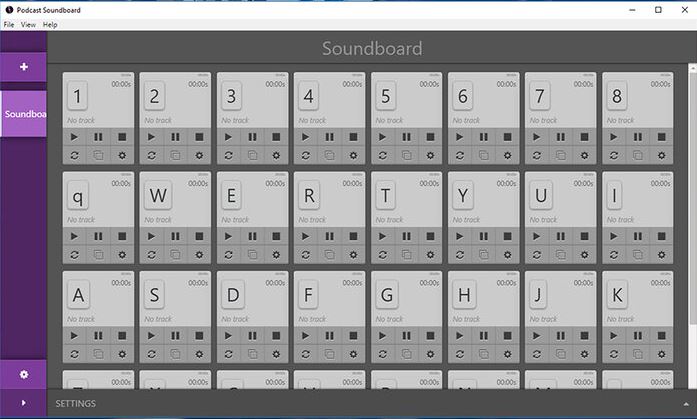Pause the track on pad 6
697x419 pixels.
[x=484, y=137]
